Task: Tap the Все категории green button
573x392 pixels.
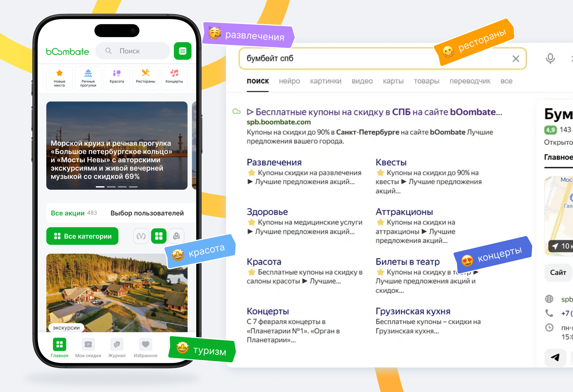Action: (82, 236)
